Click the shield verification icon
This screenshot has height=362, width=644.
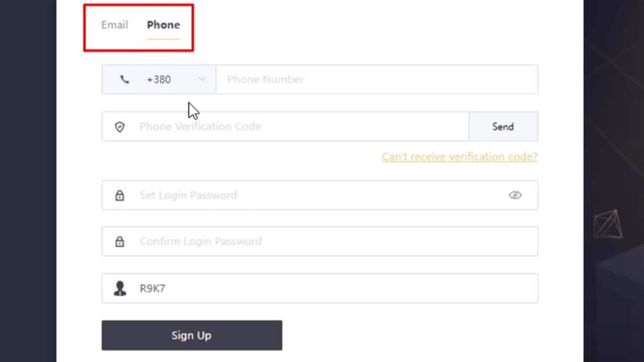120,127
